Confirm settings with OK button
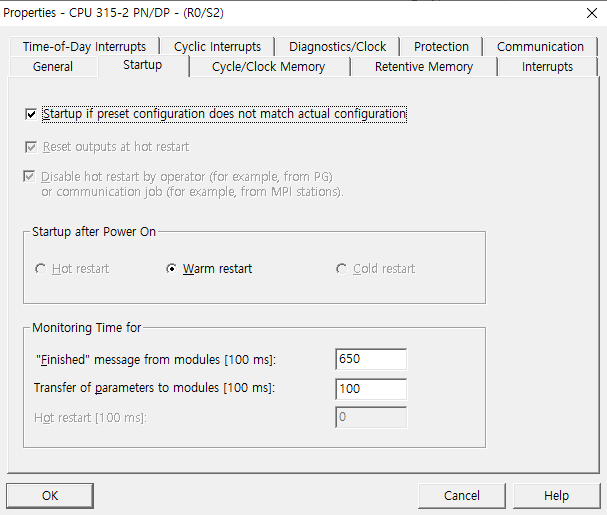The height and width of the screenshot is (515, 607). coord(50,496)
